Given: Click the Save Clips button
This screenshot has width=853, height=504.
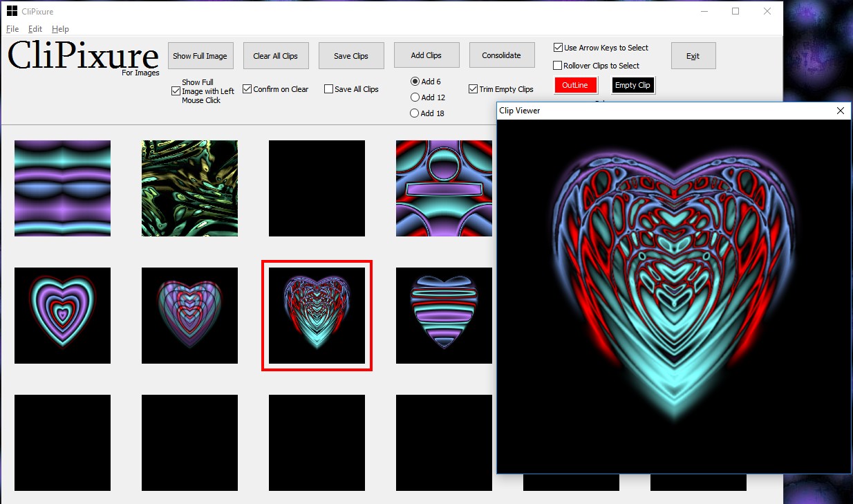Looking at the screenshot, I should pos(351,56).
